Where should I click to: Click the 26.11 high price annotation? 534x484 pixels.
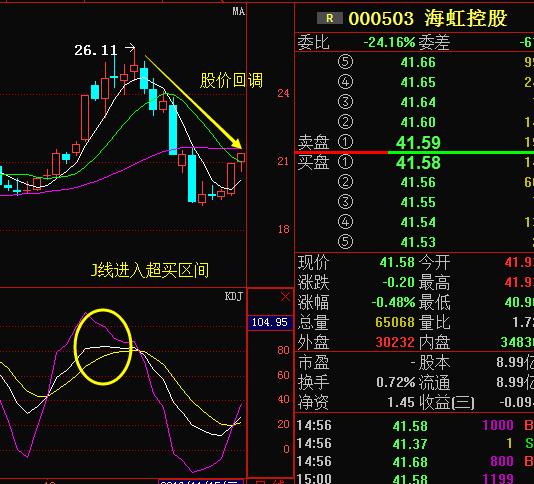click(x=96, y=50)
